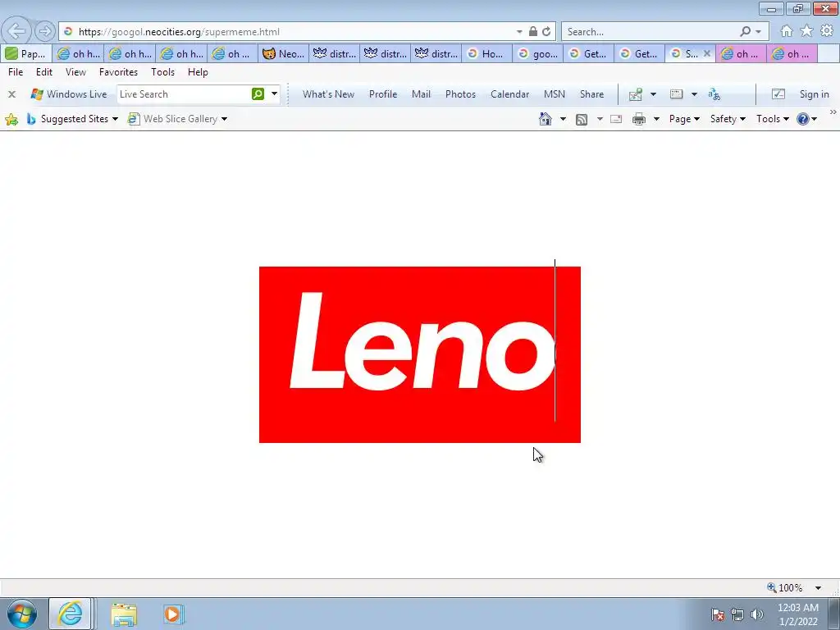
Task: Click the small window icon on Windows Live toolbar
Action: click(677, 94)
